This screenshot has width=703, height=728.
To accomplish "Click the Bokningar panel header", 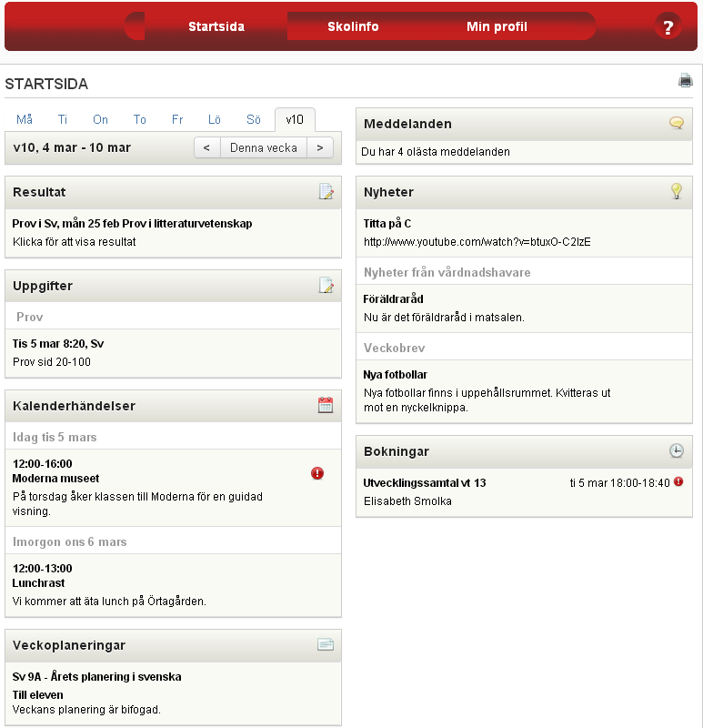I will click(x=524, y=451).
